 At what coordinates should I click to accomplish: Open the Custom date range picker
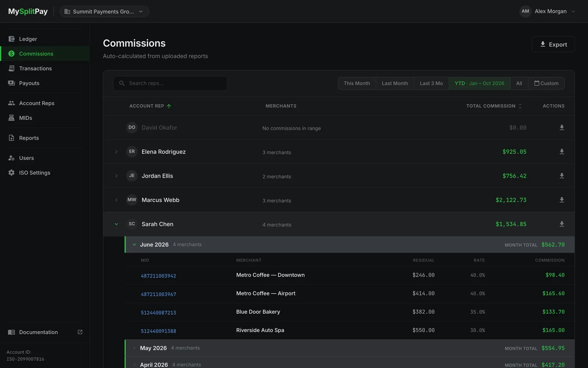point(546,84)
